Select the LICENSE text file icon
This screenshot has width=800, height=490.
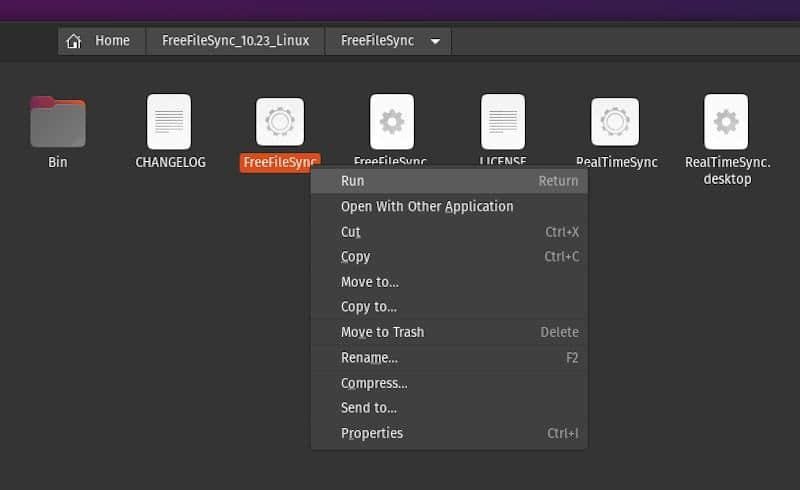coord(502,122)
